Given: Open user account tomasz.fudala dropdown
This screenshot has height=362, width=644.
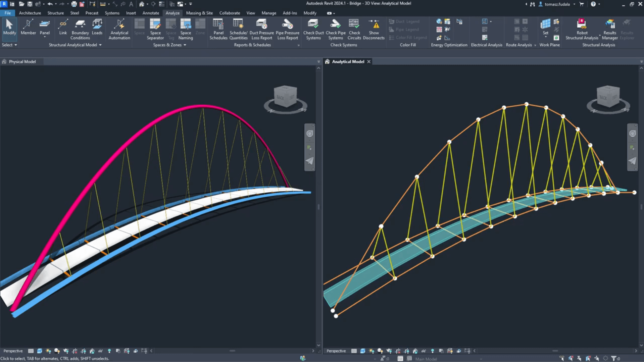Looking at the screenshot, I should pos(574,4).
